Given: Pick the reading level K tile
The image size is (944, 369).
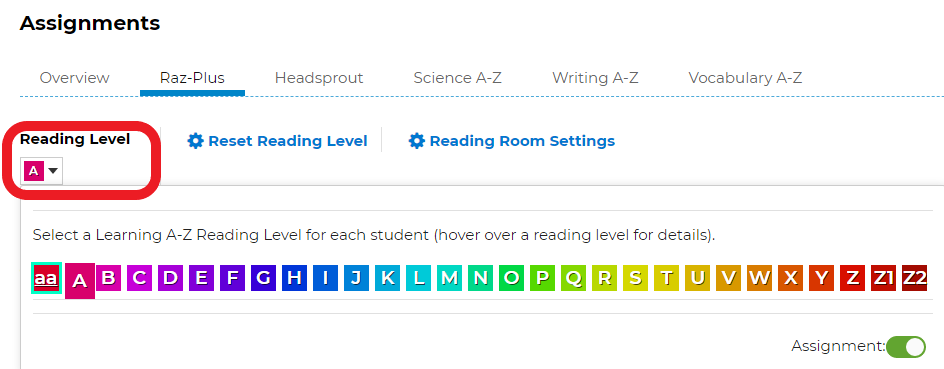Looking at the screenshot, I should (388, 278).
